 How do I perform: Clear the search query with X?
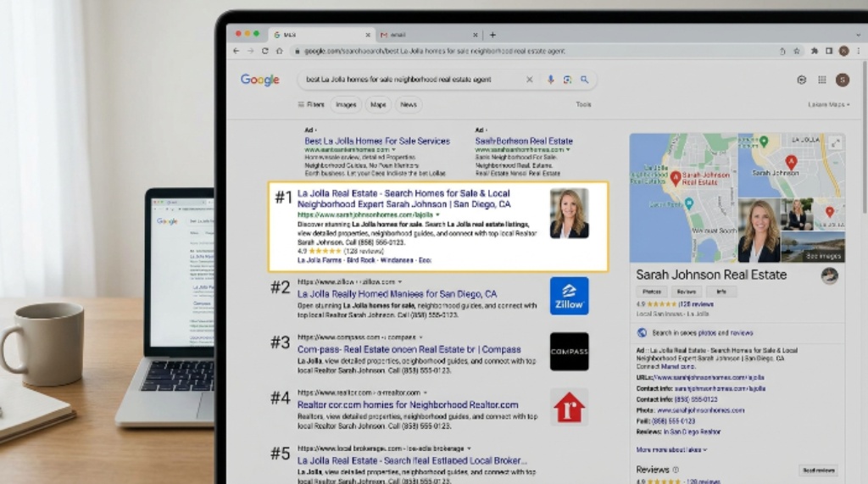[x=529, y=80]
